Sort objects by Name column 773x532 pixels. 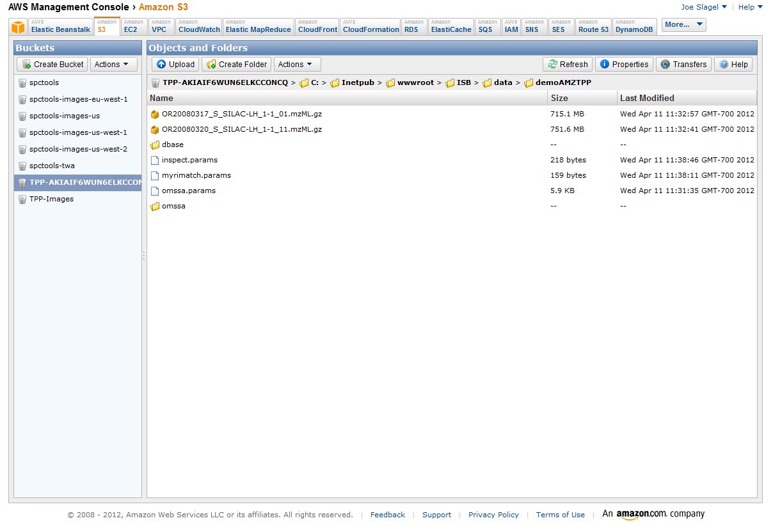tap(347, 98)
